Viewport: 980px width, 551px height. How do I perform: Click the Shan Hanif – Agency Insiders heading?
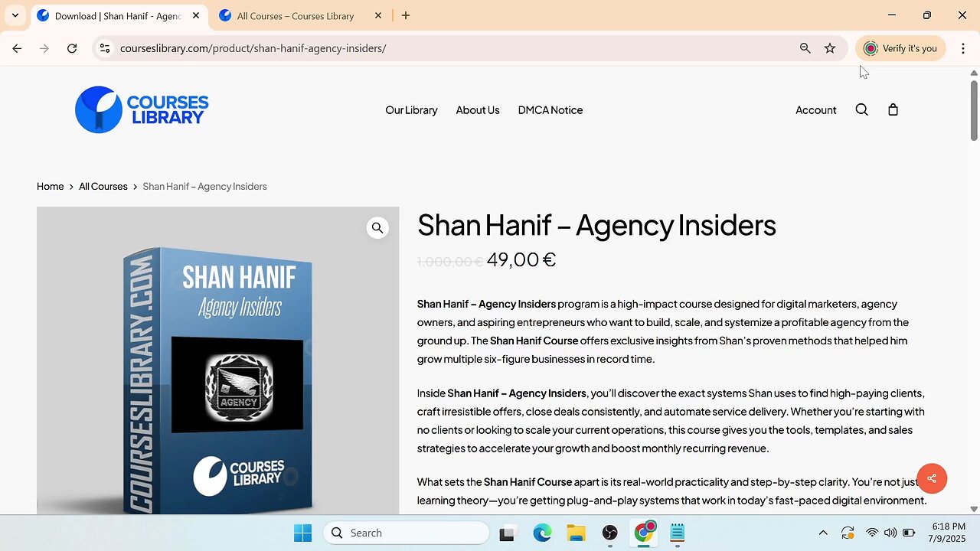(596, 225)
